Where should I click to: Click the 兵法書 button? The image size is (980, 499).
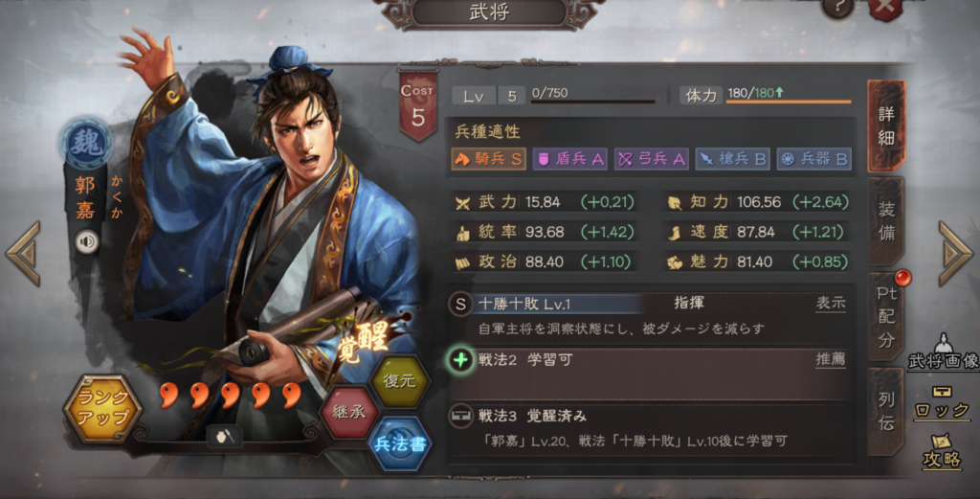[400, 444]
